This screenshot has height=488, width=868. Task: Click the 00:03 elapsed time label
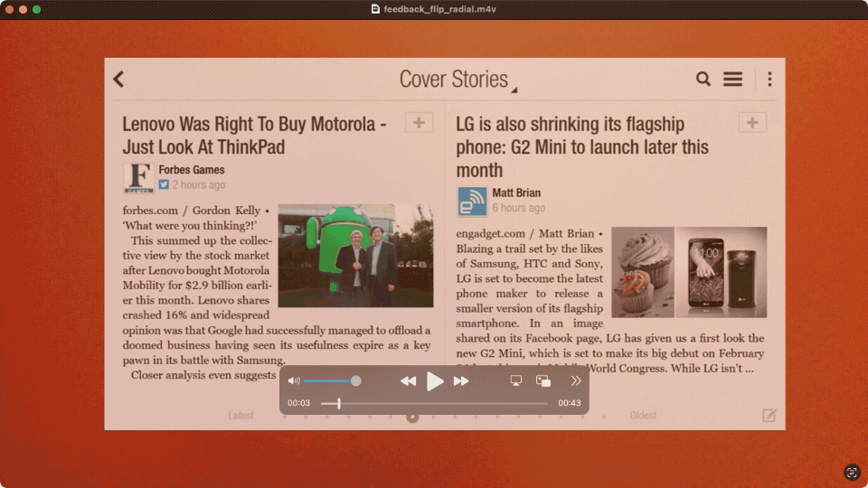coord(299,403)
